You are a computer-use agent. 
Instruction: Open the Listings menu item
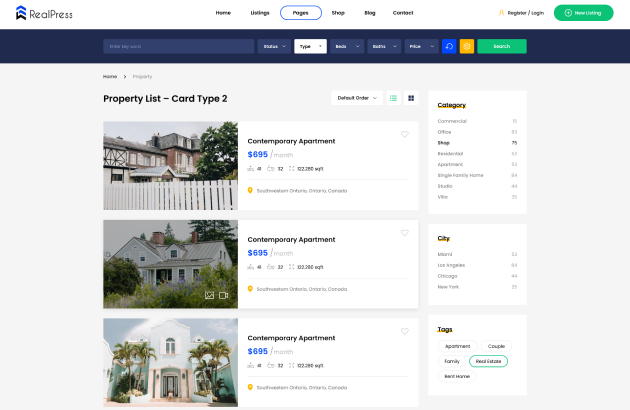tap(260, 13)
